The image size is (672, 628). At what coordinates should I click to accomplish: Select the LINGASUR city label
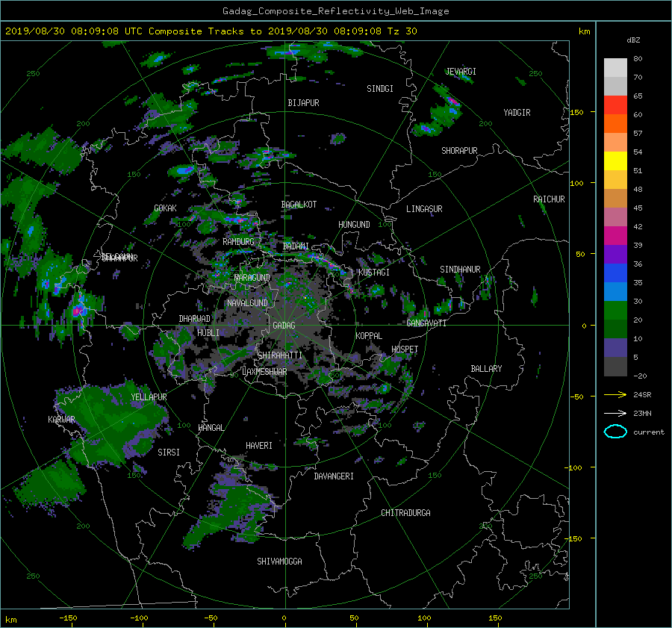[x=424, y=209]
